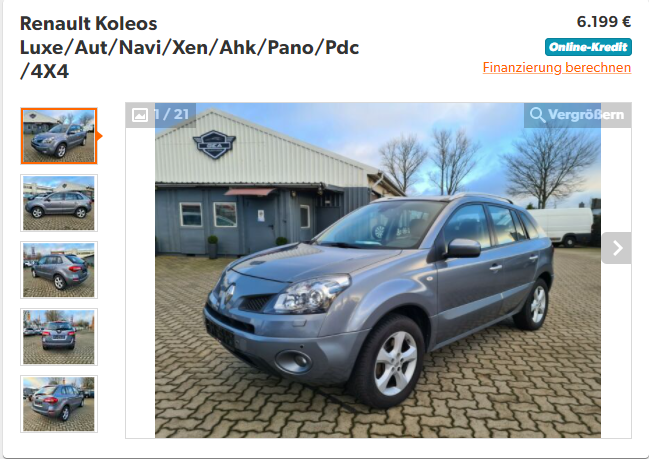Image resolution: width=649 pixels, height=459 pixels.
Task: Click the Renault emblem on the car grille
Action: point(229,293)
